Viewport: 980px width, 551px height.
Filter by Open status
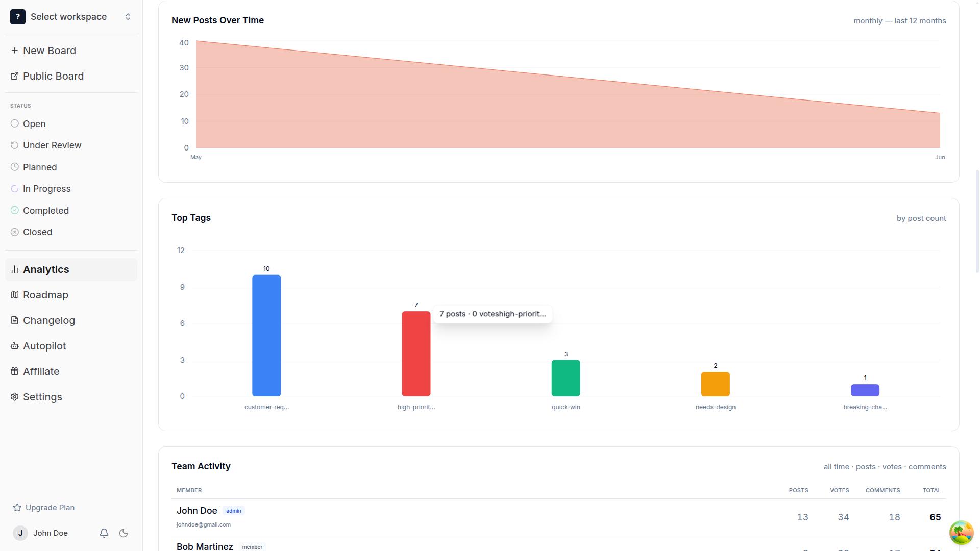pos(71,124)
